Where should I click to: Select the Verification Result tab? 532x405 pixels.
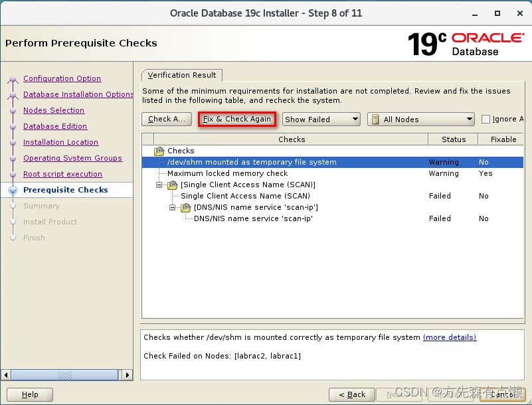[182, 75]
